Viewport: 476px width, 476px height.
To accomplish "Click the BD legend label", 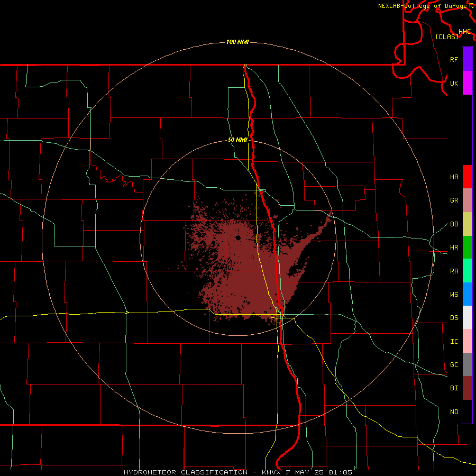I will pyautogui.click(x=454, y=224).
